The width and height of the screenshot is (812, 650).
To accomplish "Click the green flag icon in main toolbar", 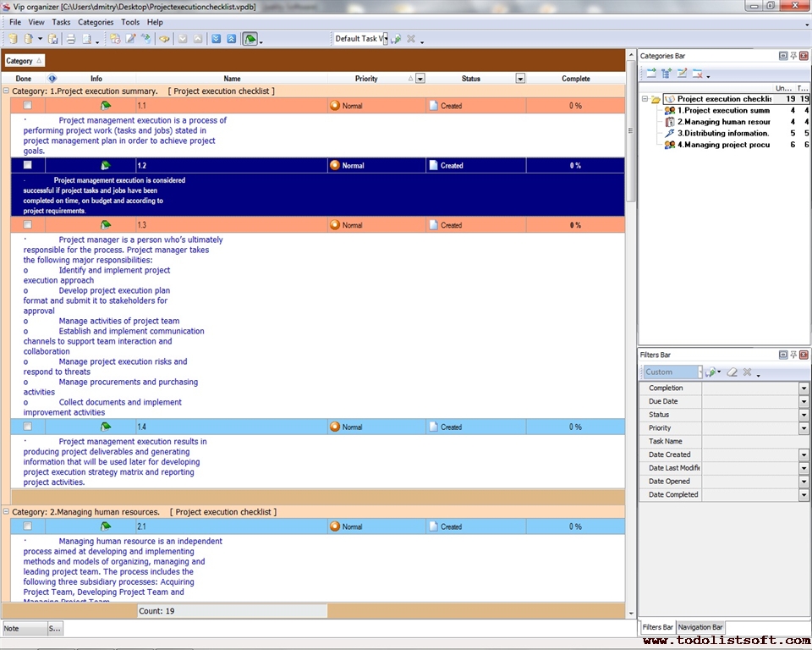I will coord(250,39).
